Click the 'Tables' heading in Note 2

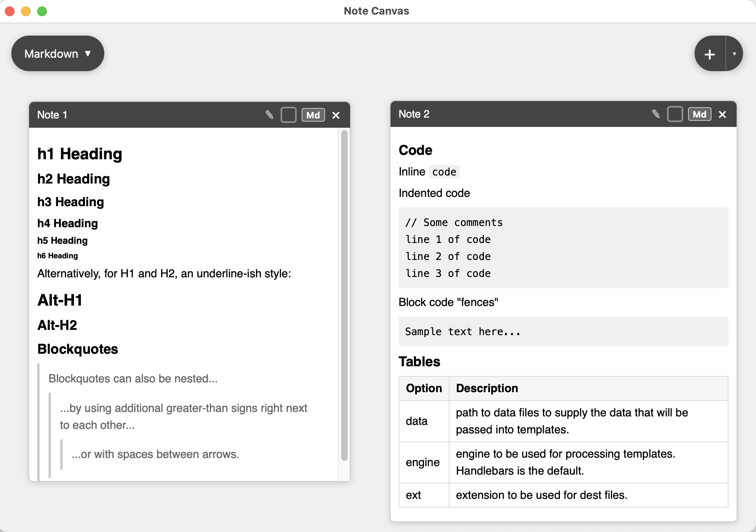(419, 361)
